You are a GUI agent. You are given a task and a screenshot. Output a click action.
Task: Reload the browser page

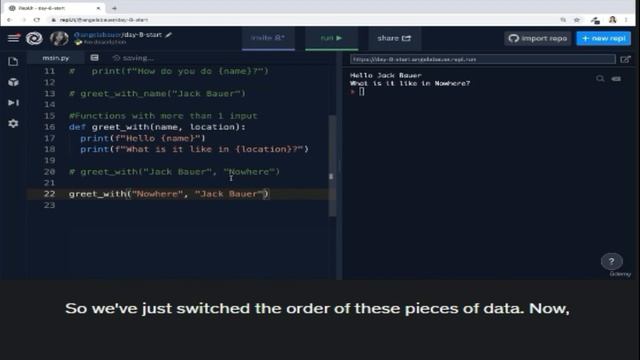[37, 20]
